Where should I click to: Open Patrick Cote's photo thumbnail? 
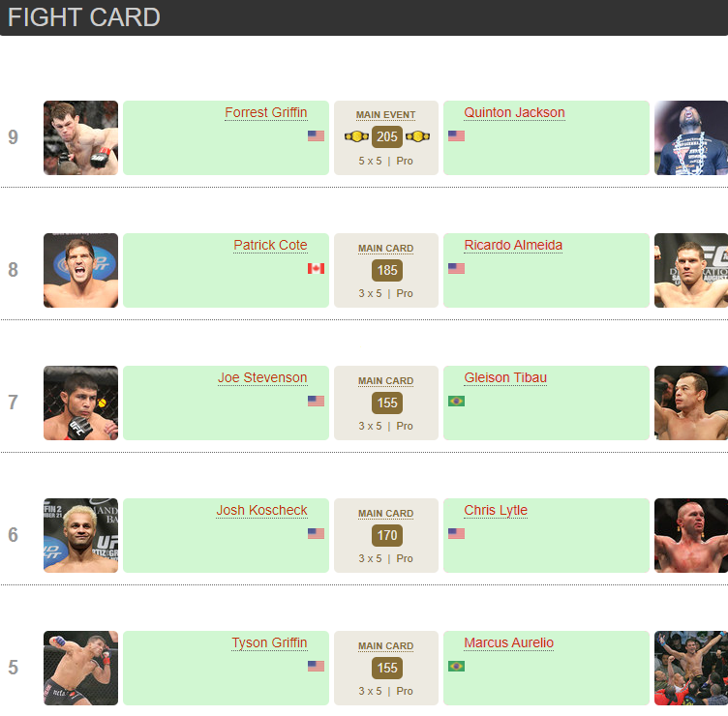80,270
